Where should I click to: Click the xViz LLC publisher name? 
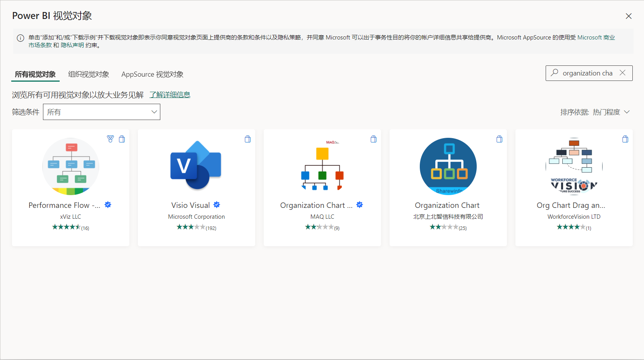[x=70, y=217]
